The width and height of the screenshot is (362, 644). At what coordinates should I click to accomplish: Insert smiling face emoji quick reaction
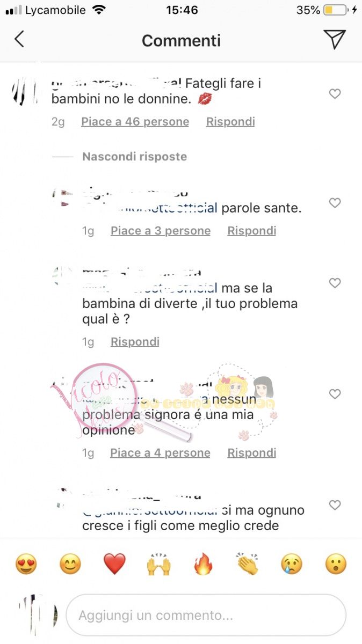coord(70,565)
